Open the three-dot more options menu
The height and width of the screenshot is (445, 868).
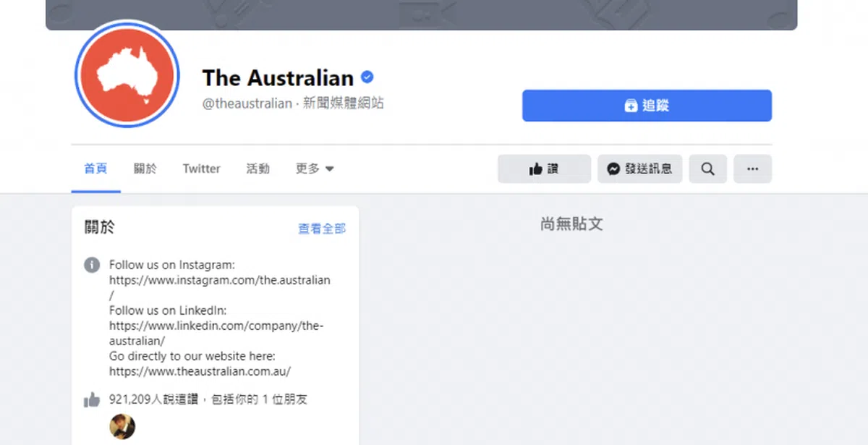coord(752,169)
